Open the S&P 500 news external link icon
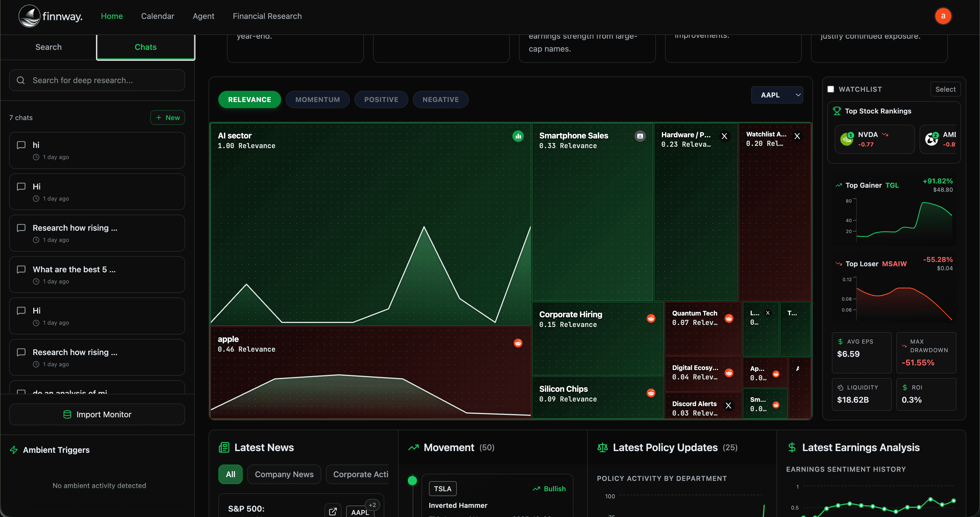This screenshot has width=980, height=517. 332,511
